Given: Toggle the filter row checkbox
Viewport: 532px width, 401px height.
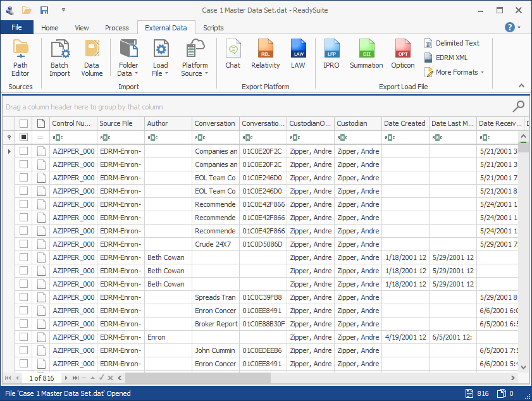Looking at the screenshot, I should (24, 137).
